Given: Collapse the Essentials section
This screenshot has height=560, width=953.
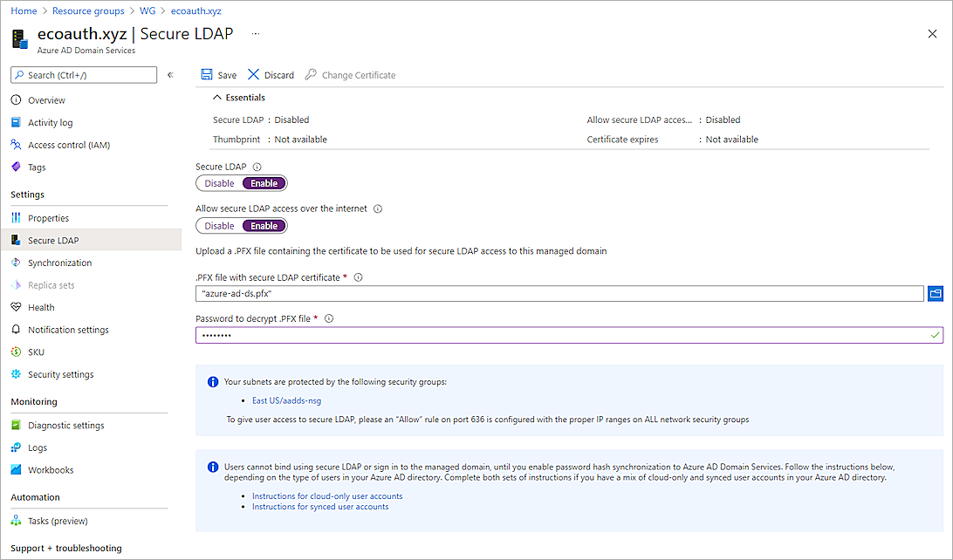Looking at the screenshot, I should point(217,99).
